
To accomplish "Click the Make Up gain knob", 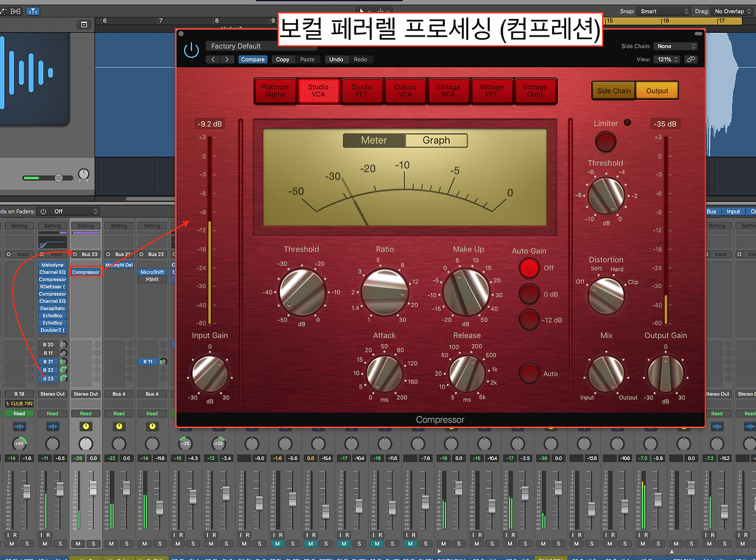I will pyautogui.click(x=466, y=292).
